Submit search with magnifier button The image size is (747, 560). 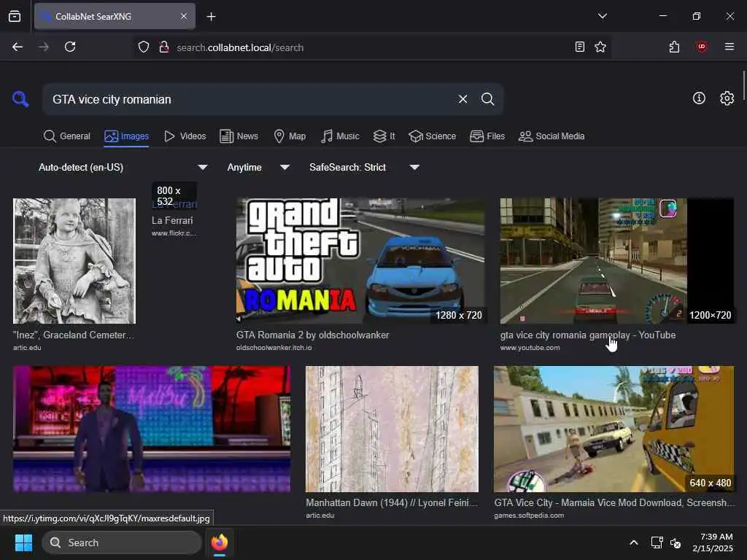(487, 99)
